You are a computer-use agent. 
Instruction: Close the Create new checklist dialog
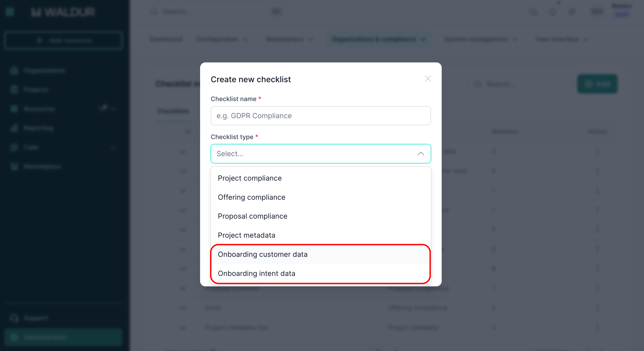click(x=428, y=79)
